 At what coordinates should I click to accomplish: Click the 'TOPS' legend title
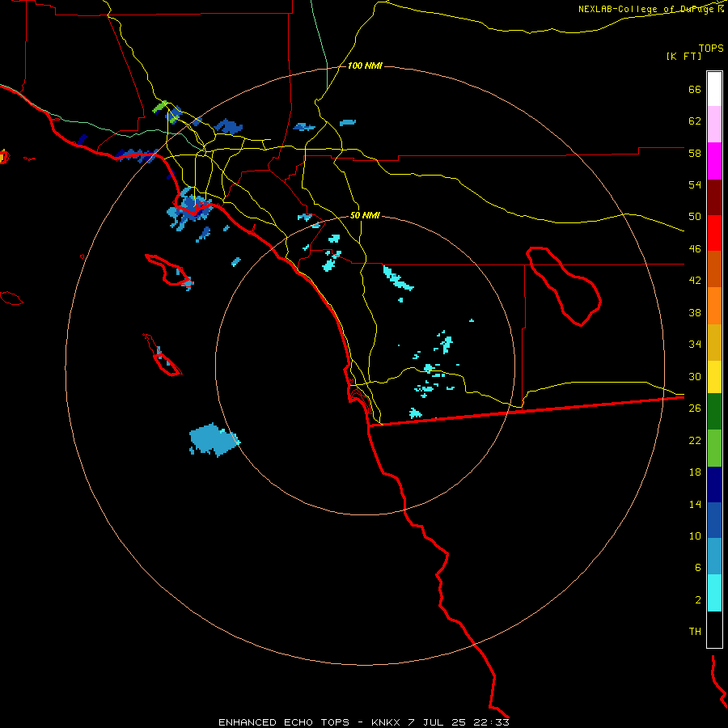[x=711, y=48]
